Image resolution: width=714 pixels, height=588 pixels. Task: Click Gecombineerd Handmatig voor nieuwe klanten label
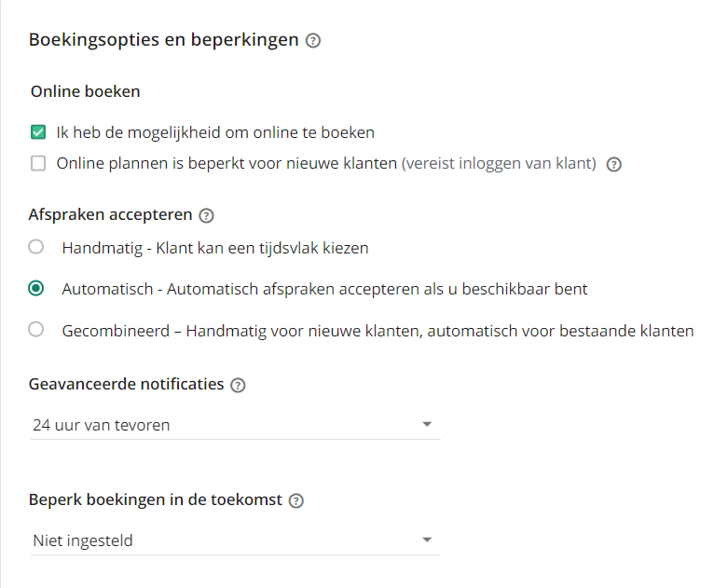[378, 332]
